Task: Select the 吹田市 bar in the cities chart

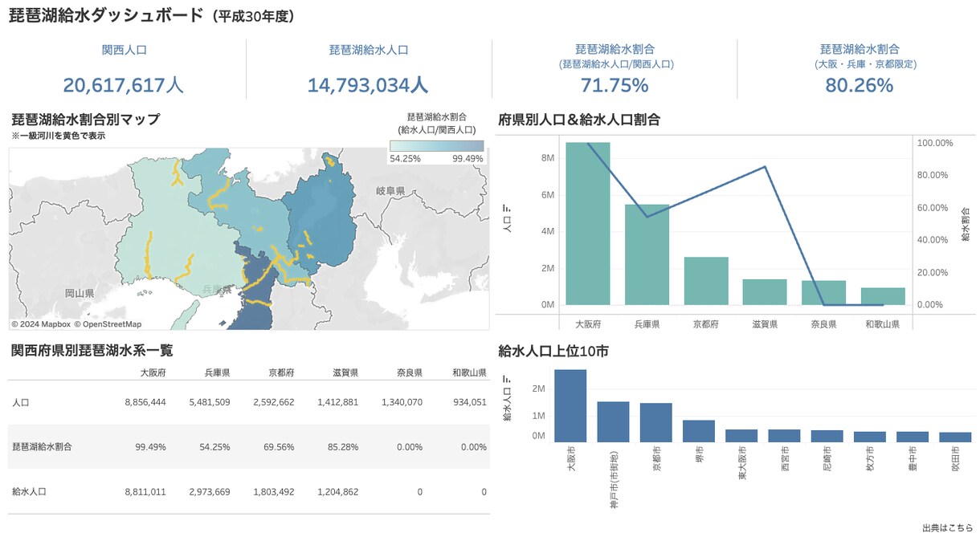Action: click(x=955, y=437)
